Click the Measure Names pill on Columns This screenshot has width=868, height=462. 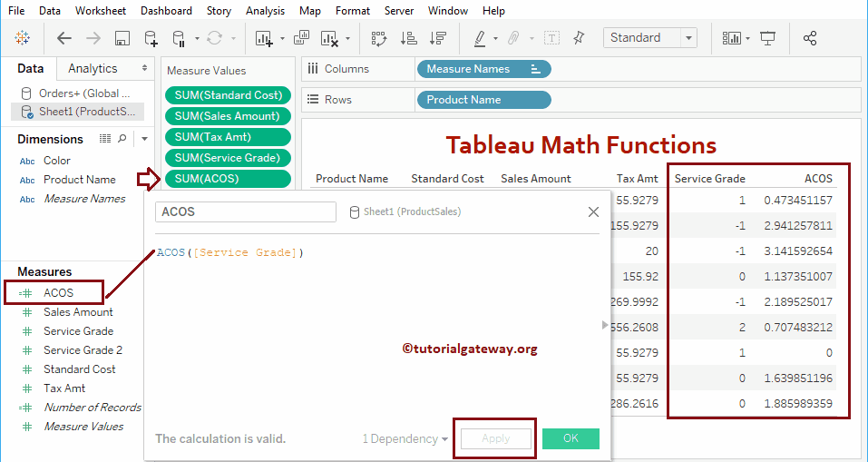pos(483,69)
